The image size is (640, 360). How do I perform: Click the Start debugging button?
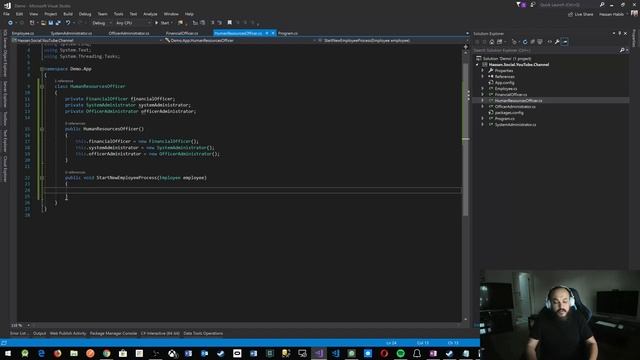162,23
